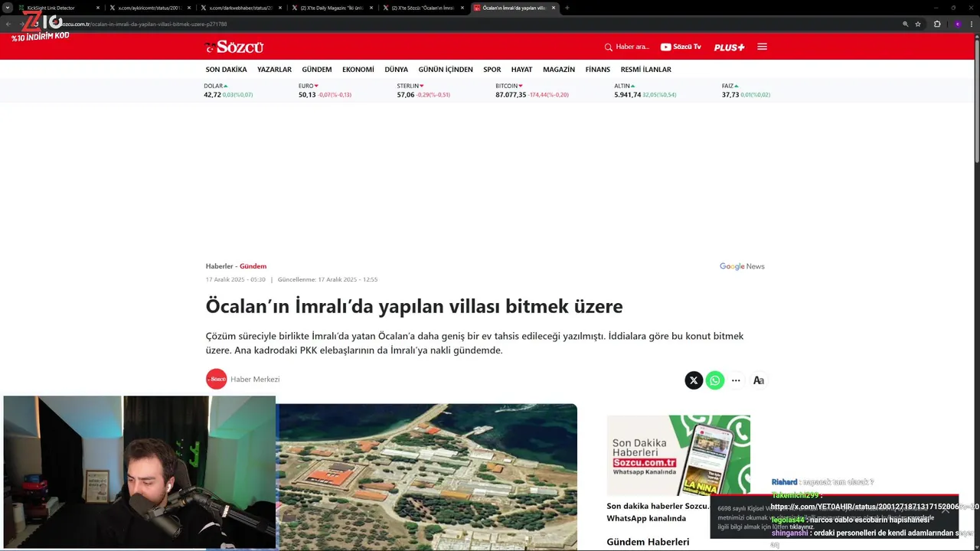The width and height of the screenshot is (980, 551).
Task: Click the Google News badge
Action: point(742,266)
